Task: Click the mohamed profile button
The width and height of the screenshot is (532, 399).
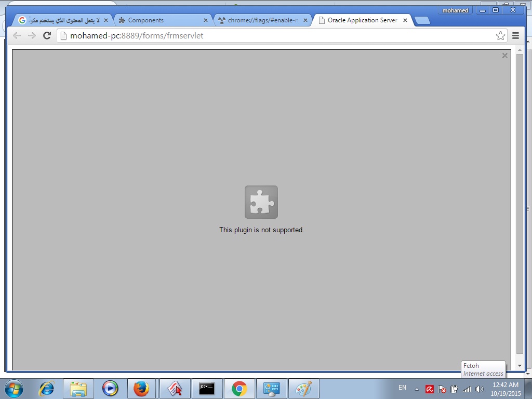Action: [x=455, y=10]
